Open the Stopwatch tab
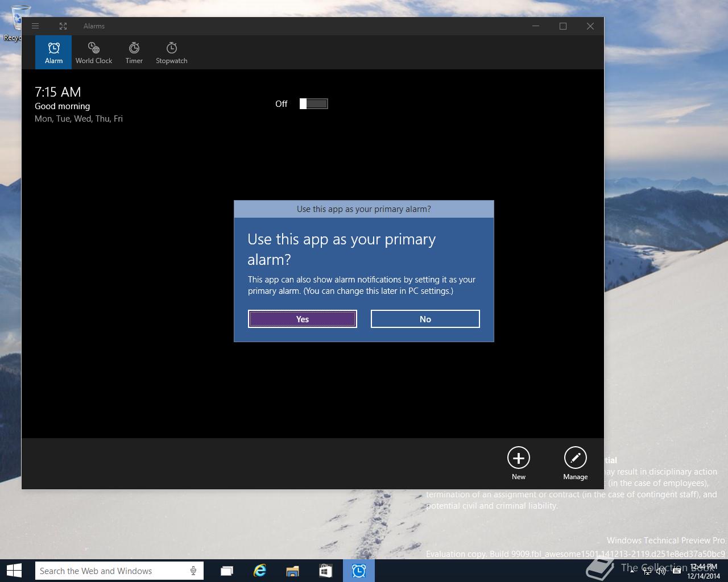 pyautogui.click(x=172, y=52)
